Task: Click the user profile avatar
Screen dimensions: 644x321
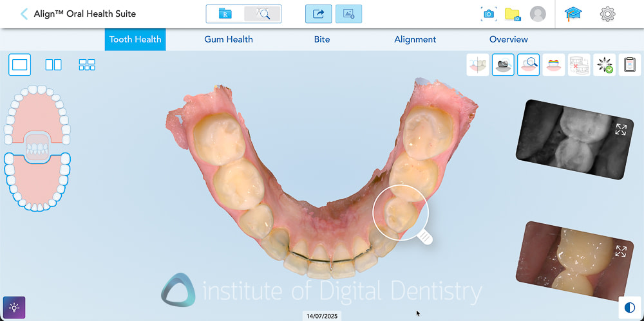Action: coord(538,14)
